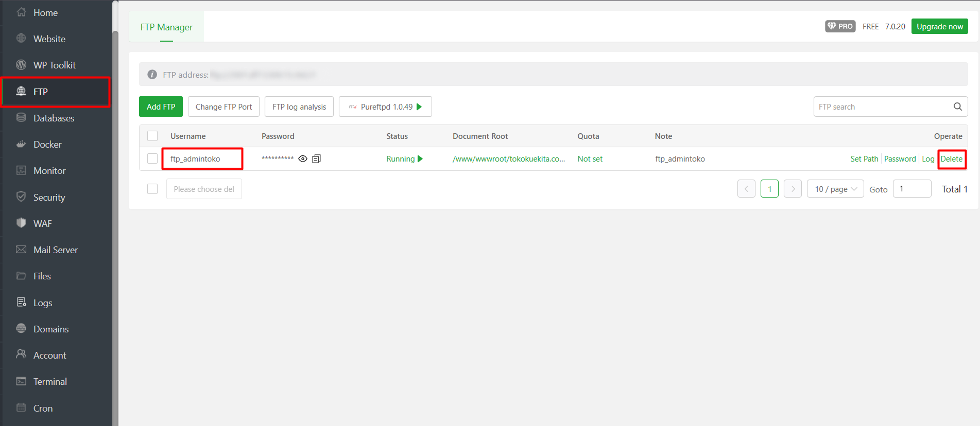Click the Mail Server envelope icon
The image size is (980, 426).
pos(21,250)
